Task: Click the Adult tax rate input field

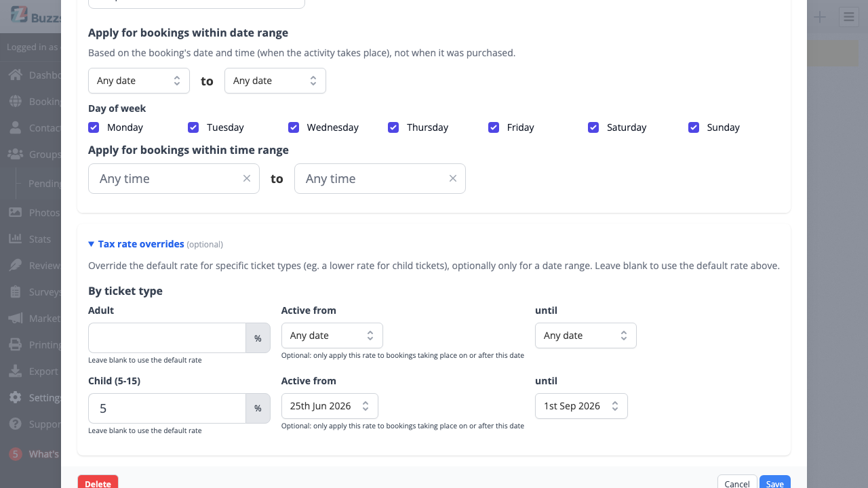Action: tap(167, 338)
